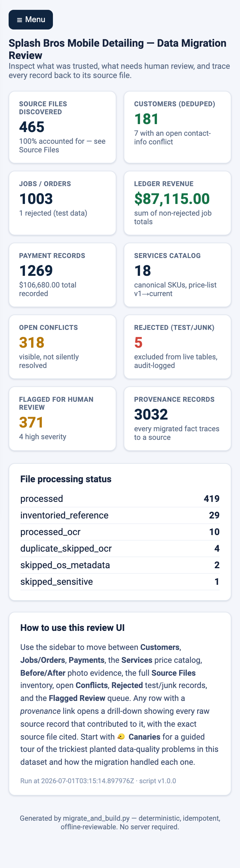The image size is (240, 868).
Task: Select the Payment Records card
Action: 62,275
